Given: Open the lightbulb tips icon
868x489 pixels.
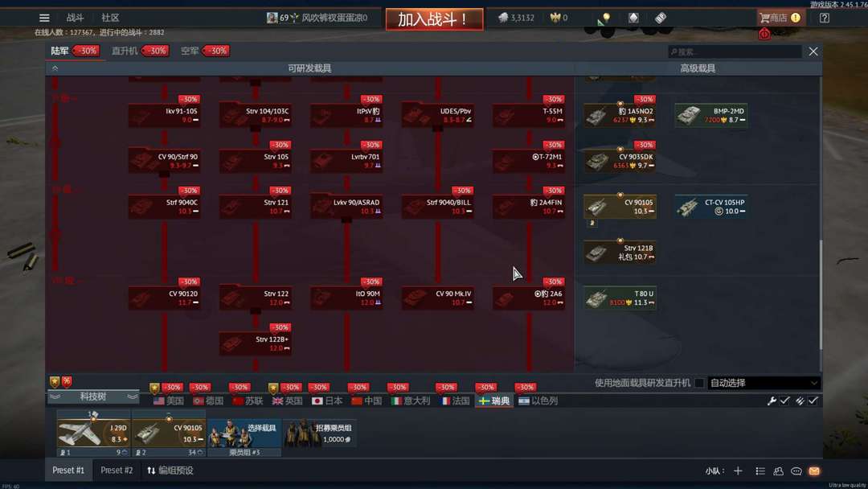Looking at the screenshot, I should (606, 18).
